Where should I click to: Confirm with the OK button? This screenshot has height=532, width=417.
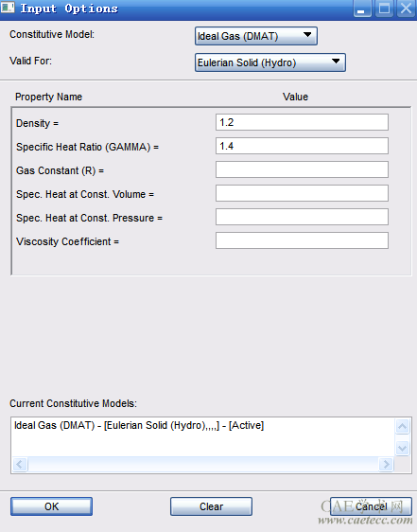(x=51, y=506)
